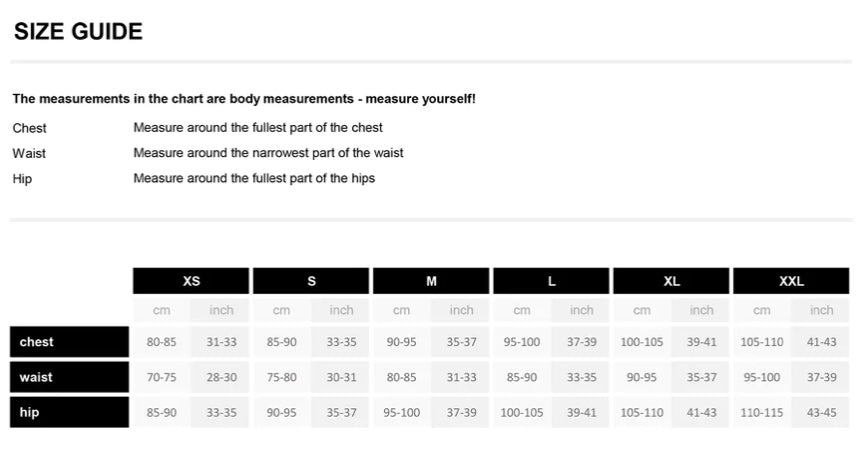Click XXL hip inch value 43-45
Screen dimensions: 867x451
click(x=821, y=412)
